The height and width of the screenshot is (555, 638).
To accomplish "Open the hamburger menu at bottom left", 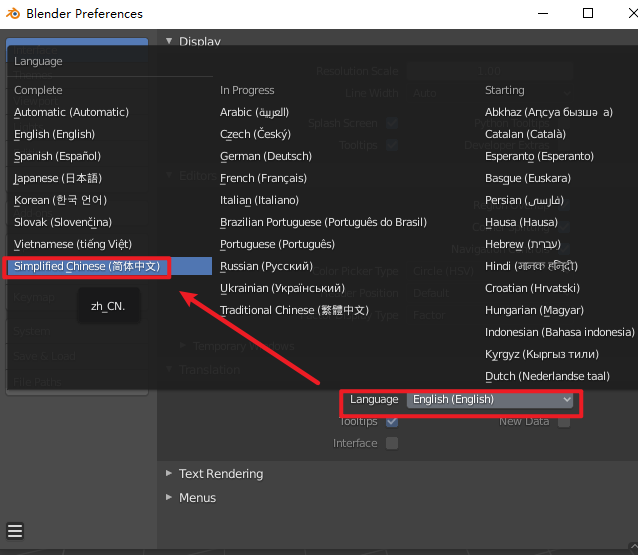I will click(x=15, y=531).
